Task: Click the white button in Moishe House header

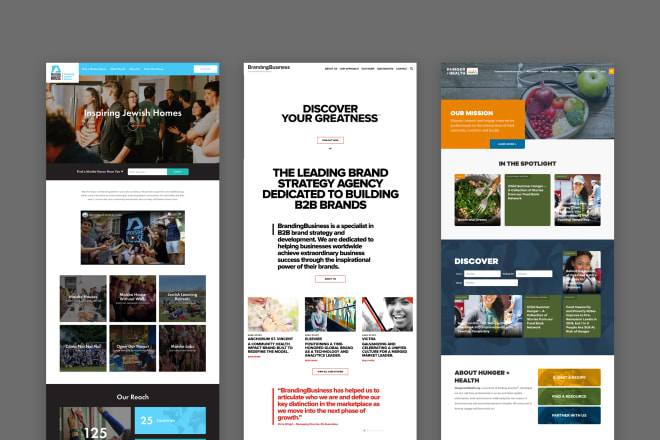Action: 205,69
